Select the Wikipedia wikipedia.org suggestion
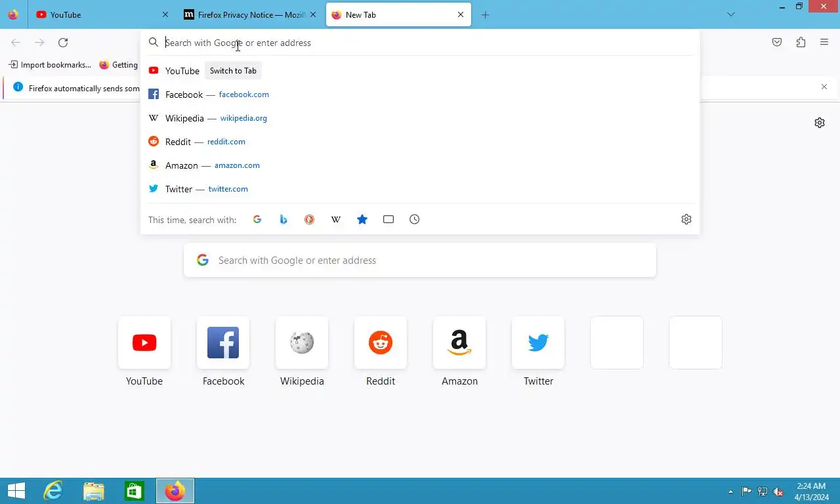Image resolution: width=840 pixels, height=504 pixels. tap(420, 118)
